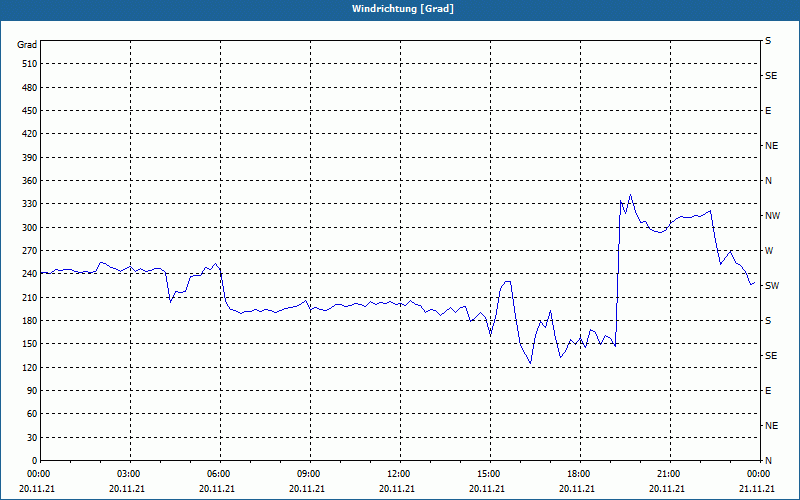Select the 20.11.21 date under 06:00
The image size is (800, 500).
[217, 488]
